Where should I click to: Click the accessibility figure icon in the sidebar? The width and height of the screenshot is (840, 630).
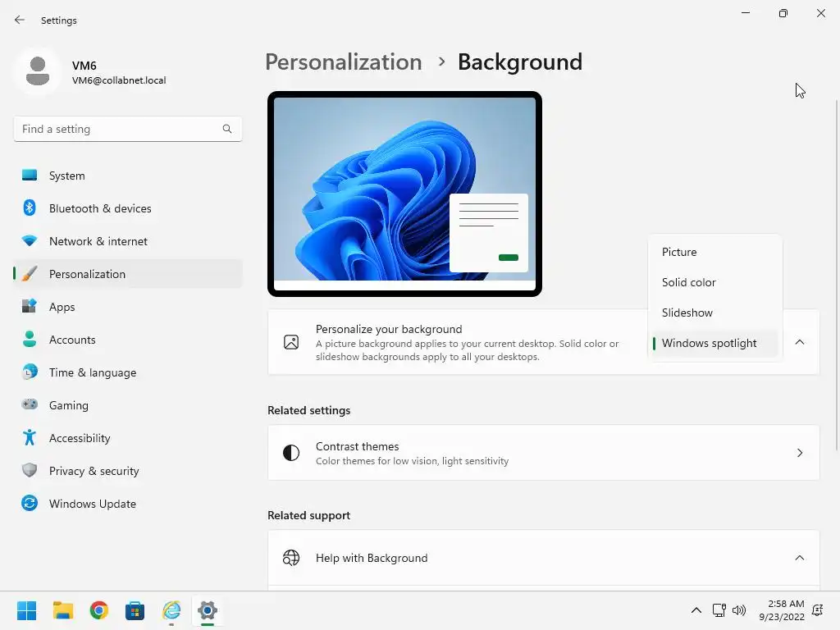(30, 438)
